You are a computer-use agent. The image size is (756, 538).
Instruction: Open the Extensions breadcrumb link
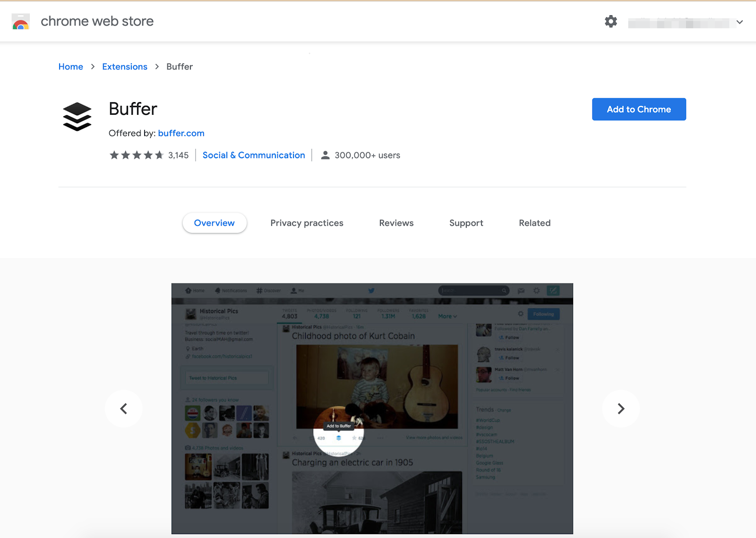pyautogui.click(x=125, y=67)
